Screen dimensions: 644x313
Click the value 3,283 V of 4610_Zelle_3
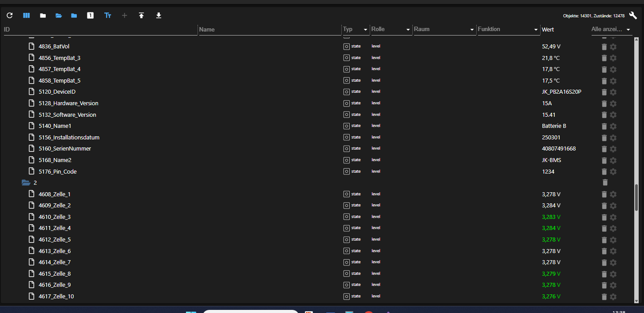click(551, 217)
